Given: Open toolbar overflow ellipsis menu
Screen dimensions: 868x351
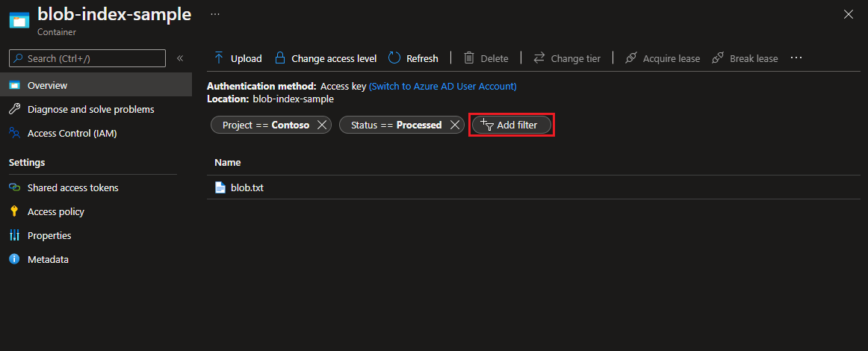Looking at the screenshot, I should 796,58.
